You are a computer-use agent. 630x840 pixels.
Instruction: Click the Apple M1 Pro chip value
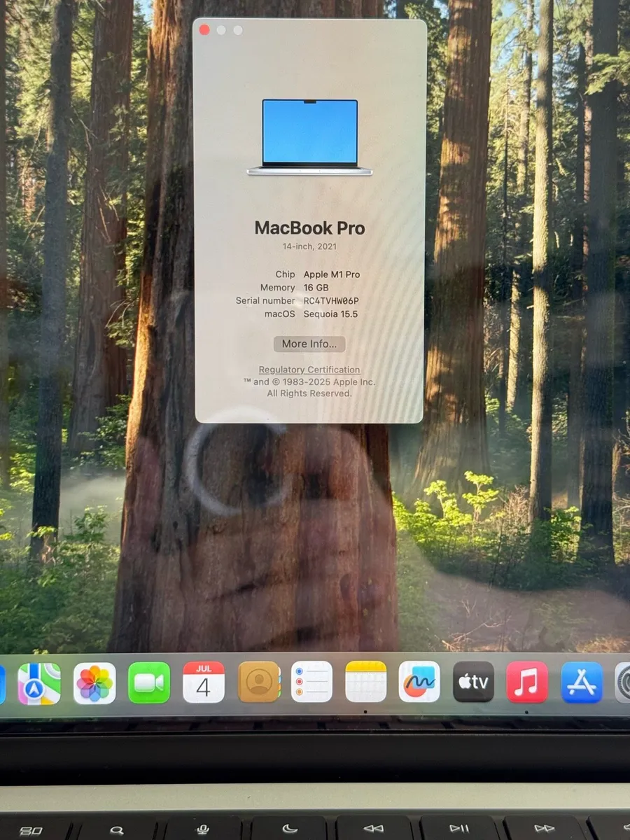(x=332, y=274)
